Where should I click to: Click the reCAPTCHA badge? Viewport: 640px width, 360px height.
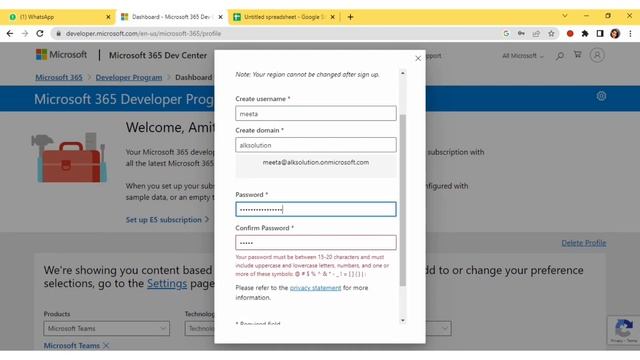click(x=623, y=330)
